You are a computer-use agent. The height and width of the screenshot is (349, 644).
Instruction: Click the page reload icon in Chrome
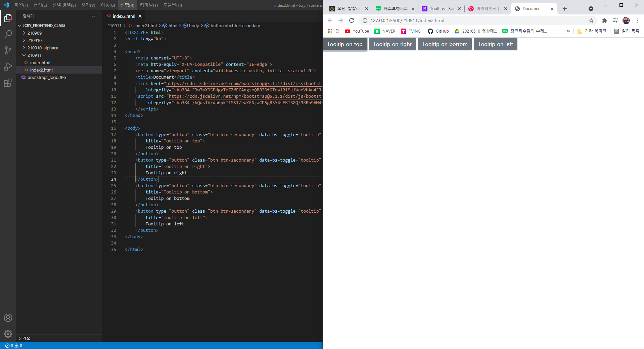[352, 20]
